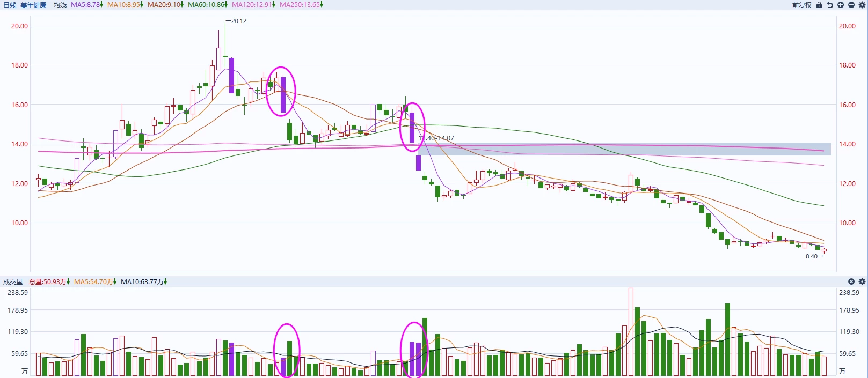868x378 pixels.
Task: Open the 前复权 adjustment dropdown
Action: 801,5
